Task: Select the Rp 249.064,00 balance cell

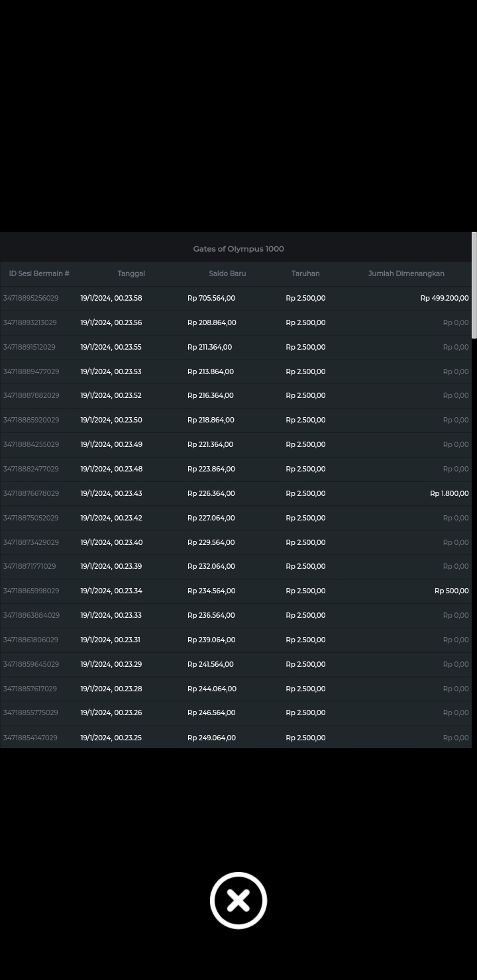Action: (211, 738)
